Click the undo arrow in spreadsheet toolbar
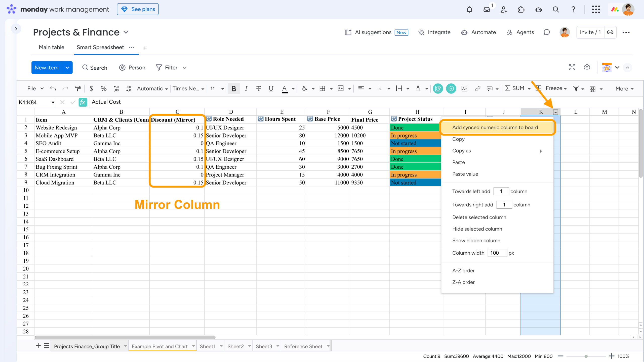 pyautogui.click(x=53, y=88)
